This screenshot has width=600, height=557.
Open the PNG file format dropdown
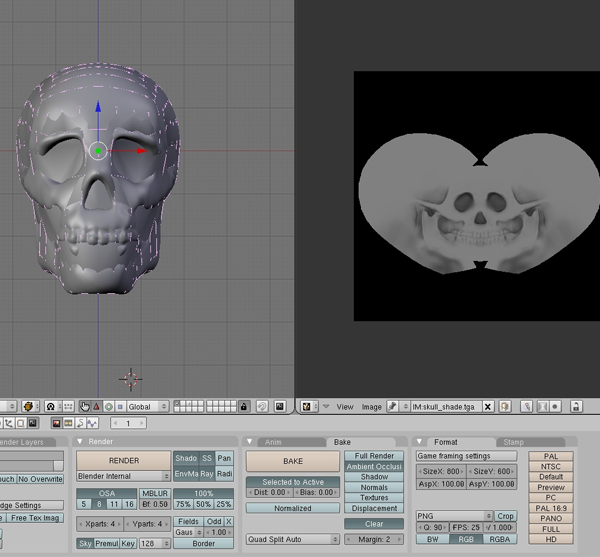(454, 516)
